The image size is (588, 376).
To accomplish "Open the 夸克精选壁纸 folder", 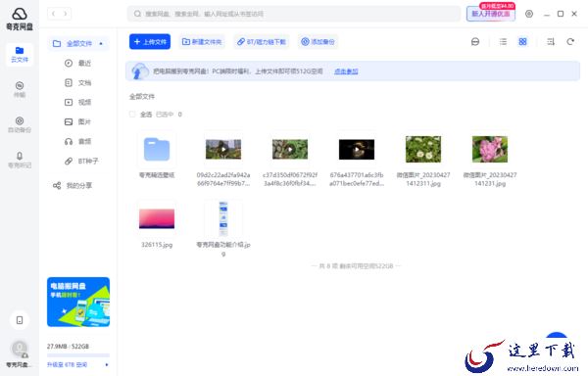I will pyautogui.click(x=157, y=149).
